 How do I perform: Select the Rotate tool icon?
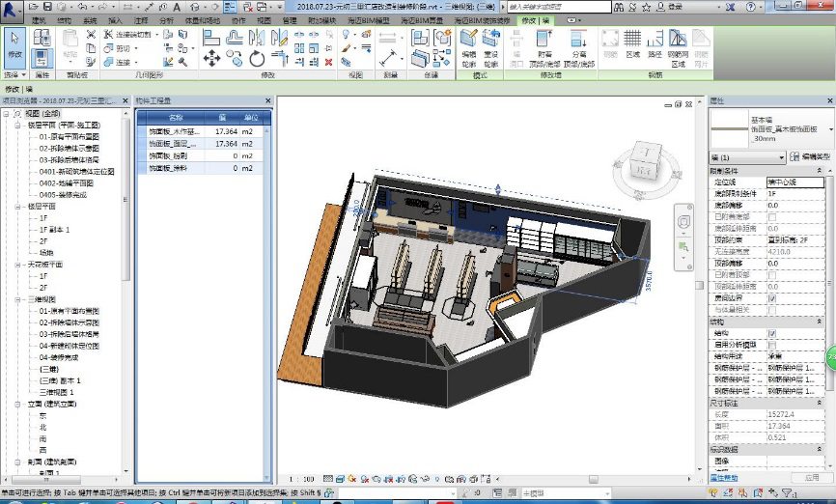pos(257,58)
